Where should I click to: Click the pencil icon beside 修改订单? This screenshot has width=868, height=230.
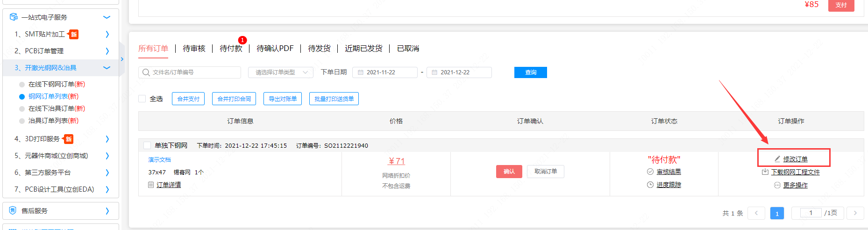777,159
